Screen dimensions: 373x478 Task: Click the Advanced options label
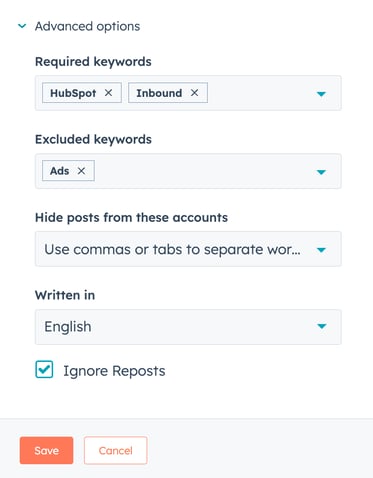(87, 26)
